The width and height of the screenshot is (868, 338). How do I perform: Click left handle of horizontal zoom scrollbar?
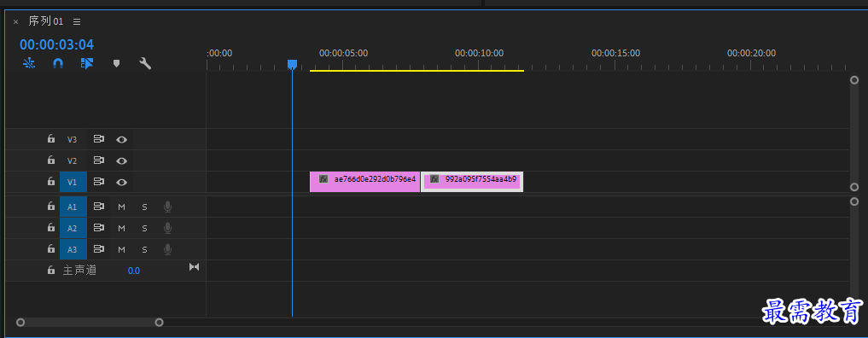tap(20, 322)
